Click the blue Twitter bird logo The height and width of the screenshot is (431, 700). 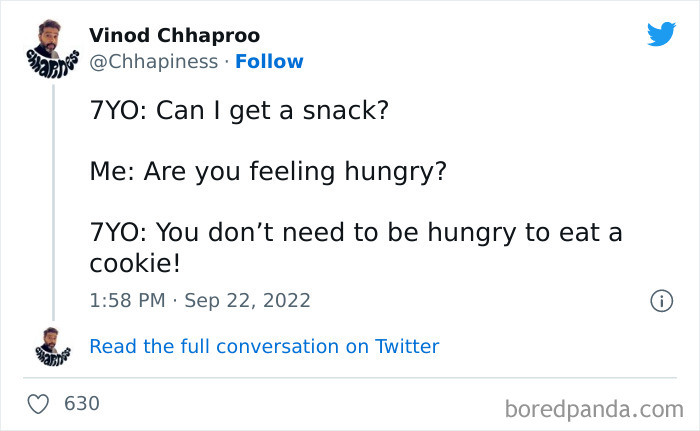point(661,35)
